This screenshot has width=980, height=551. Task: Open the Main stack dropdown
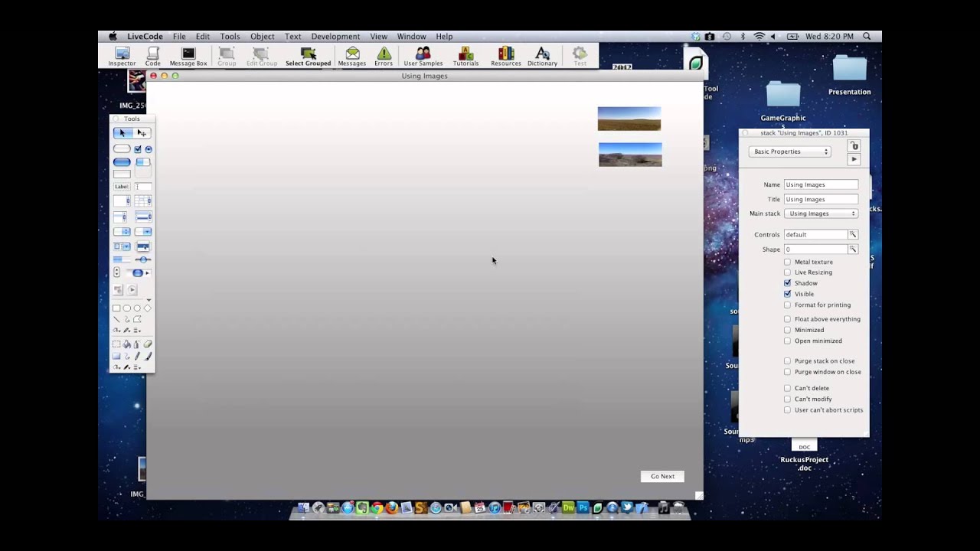[x=821, y=214]
